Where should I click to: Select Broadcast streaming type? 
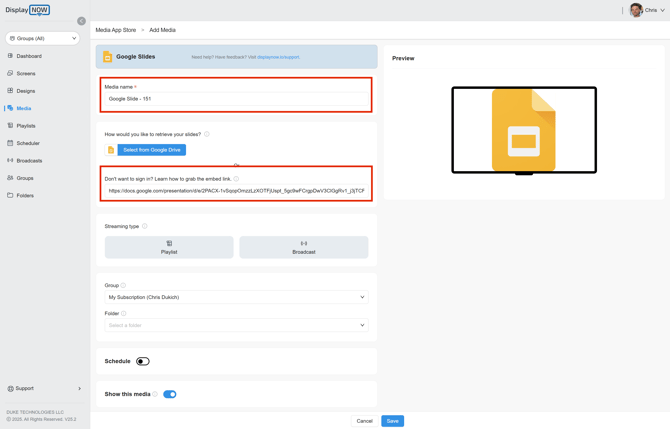(x=304, y=247)
